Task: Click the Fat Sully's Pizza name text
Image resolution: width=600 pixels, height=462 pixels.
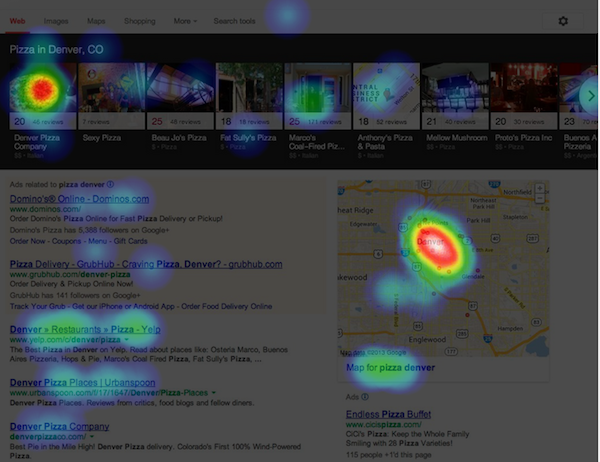Action: coord(248,138)
